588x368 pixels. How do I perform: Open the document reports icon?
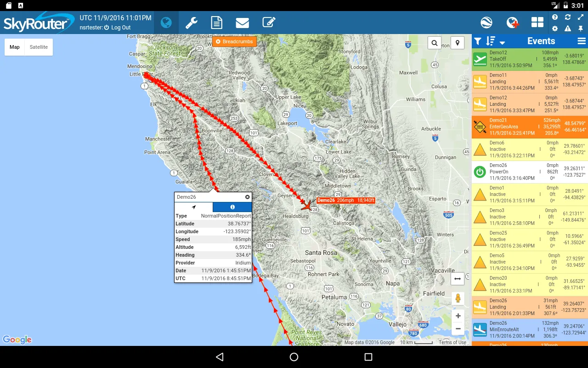coord(217,23)
